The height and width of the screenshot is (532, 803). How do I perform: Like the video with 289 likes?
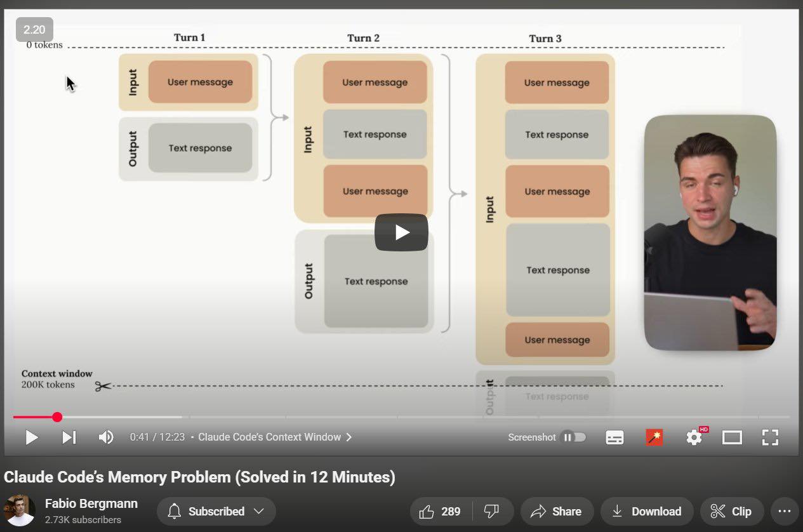(x=441, y=511)
